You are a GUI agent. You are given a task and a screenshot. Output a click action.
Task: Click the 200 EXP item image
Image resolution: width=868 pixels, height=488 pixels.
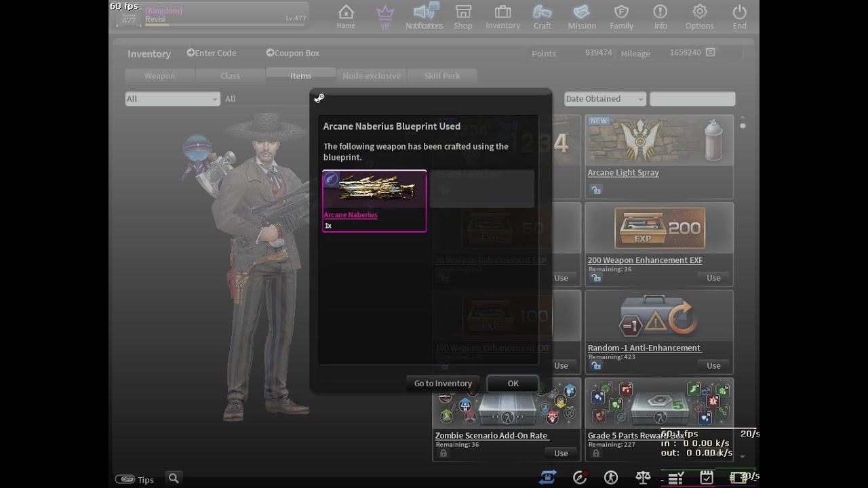pyautogui.click(x=659, y=228)
